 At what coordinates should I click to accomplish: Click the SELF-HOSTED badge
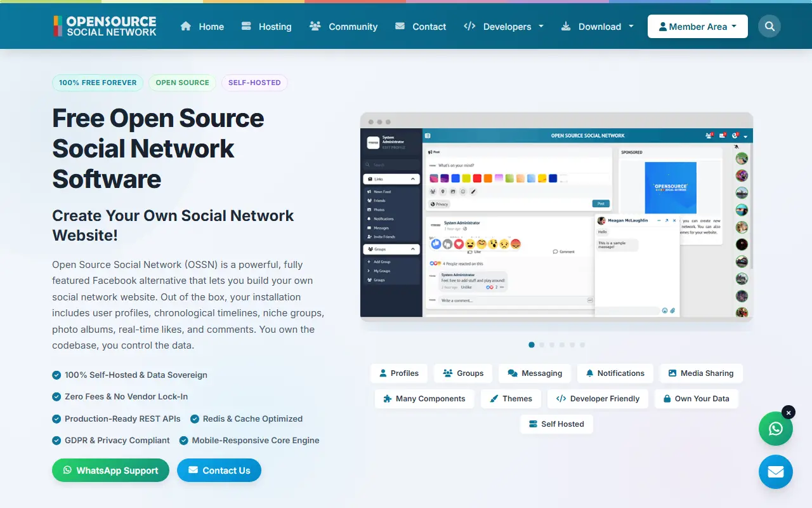click(x=254, y=83)
